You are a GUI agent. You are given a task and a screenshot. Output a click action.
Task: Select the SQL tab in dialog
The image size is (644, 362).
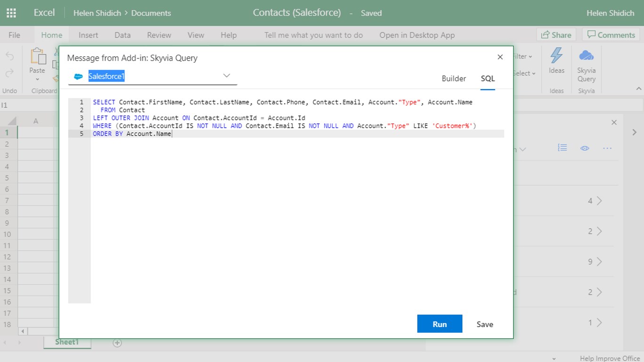[x=488, y=79]
